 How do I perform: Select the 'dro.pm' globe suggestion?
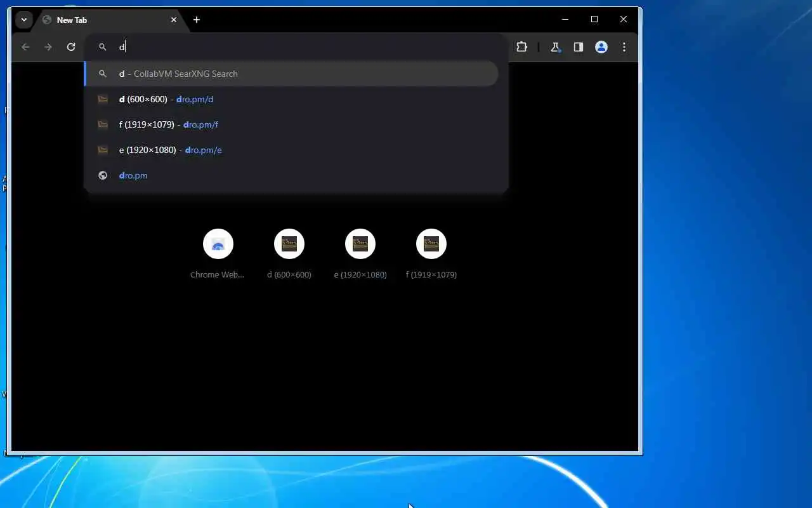point(292,175)
